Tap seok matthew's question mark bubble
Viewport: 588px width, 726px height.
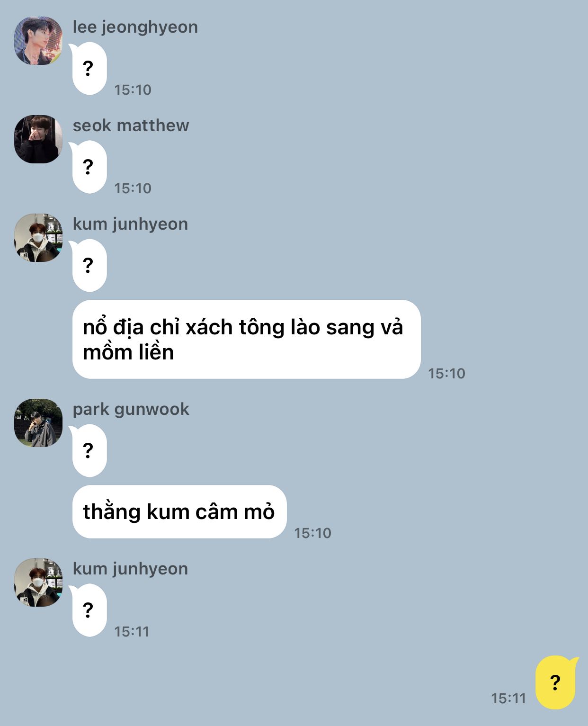[89, 167]
